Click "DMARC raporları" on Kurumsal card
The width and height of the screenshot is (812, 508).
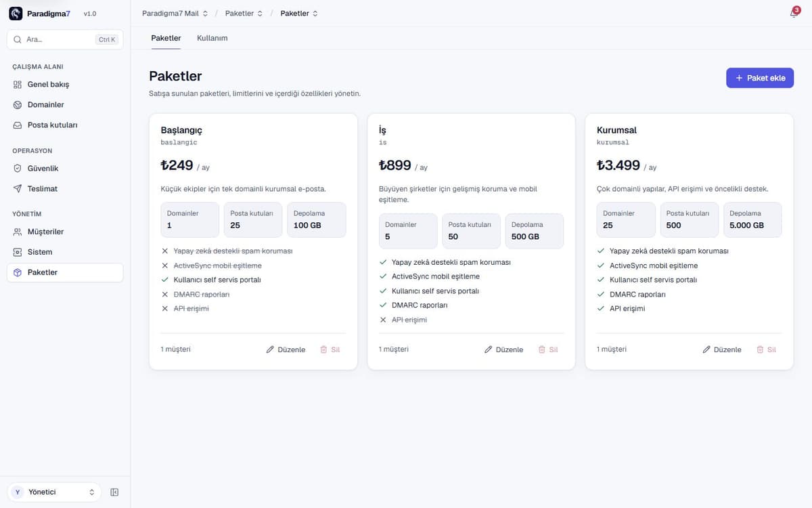(x=637, y=294)
